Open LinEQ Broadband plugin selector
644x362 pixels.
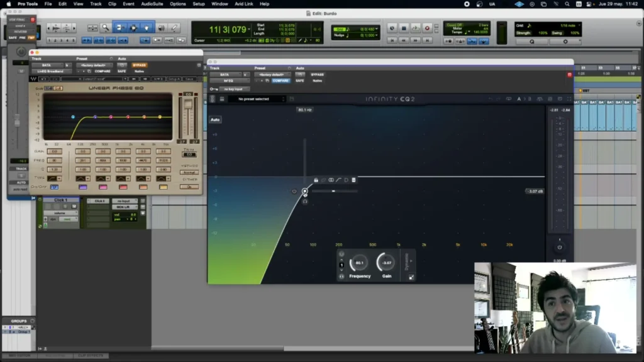(x=52, y=72)
